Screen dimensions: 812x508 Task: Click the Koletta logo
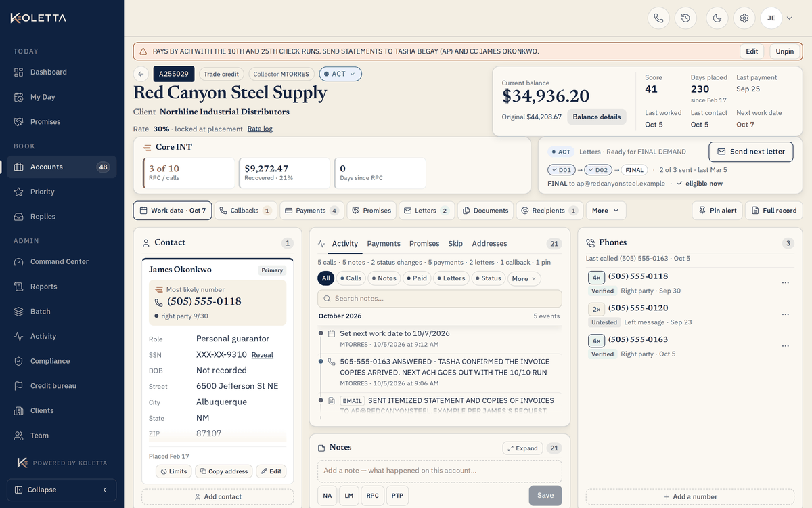click(39, 18)
